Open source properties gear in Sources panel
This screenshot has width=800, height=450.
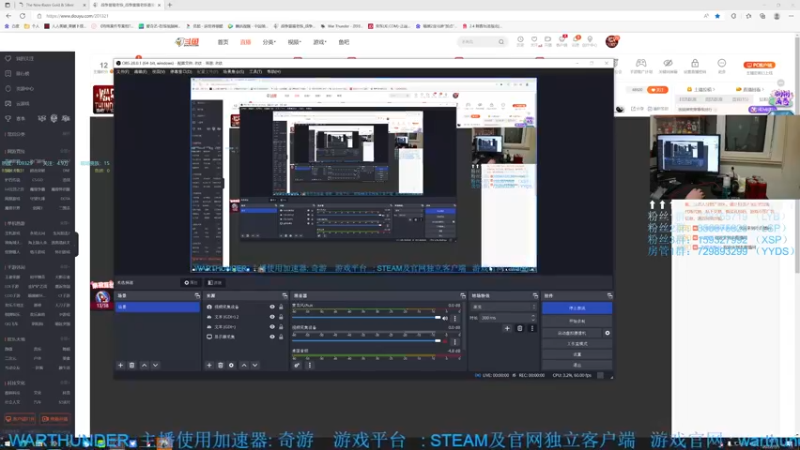click(231, 365)
